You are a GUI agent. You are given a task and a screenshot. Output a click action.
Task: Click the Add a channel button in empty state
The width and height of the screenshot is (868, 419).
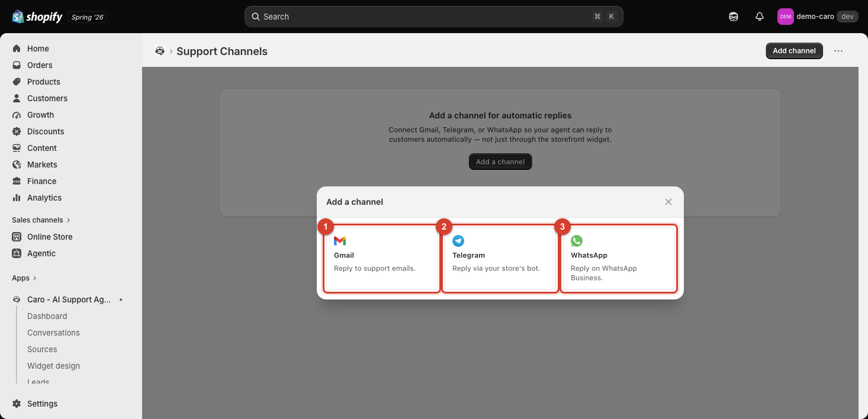click(500, 162)
